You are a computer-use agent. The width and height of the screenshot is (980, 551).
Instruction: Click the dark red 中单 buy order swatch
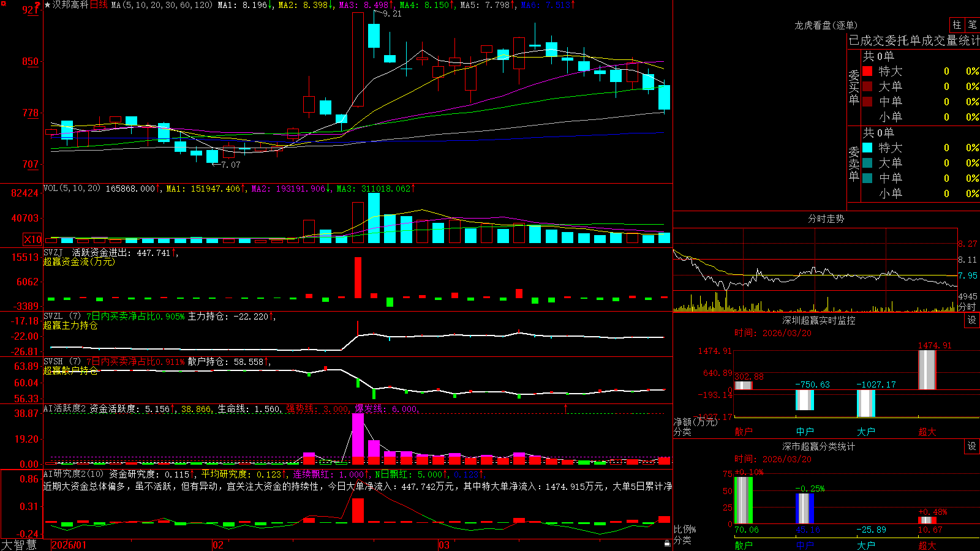(867, 102)
